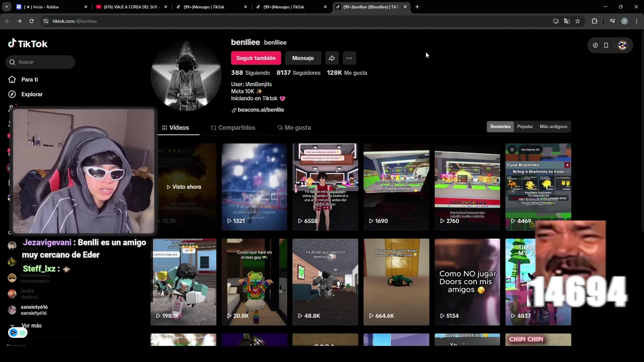The image size is (644, 362).
Task: Click the browser forward arrow
Action: 19,21
